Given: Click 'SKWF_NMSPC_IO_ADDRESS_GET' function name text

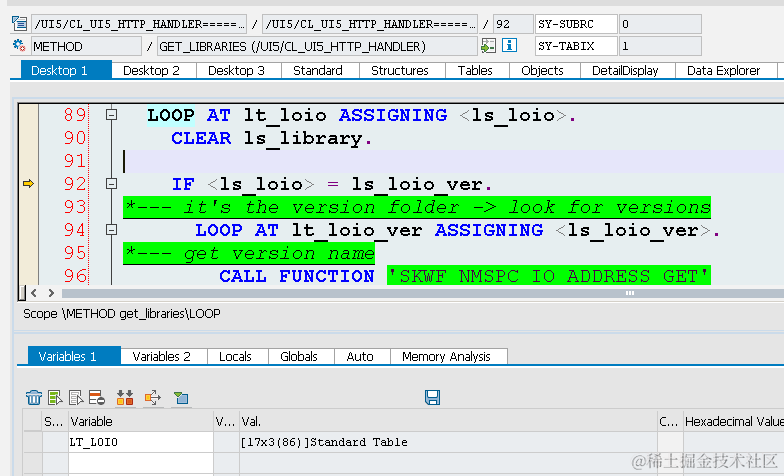Looking at the screenshot, I should (x=548, y=276).
